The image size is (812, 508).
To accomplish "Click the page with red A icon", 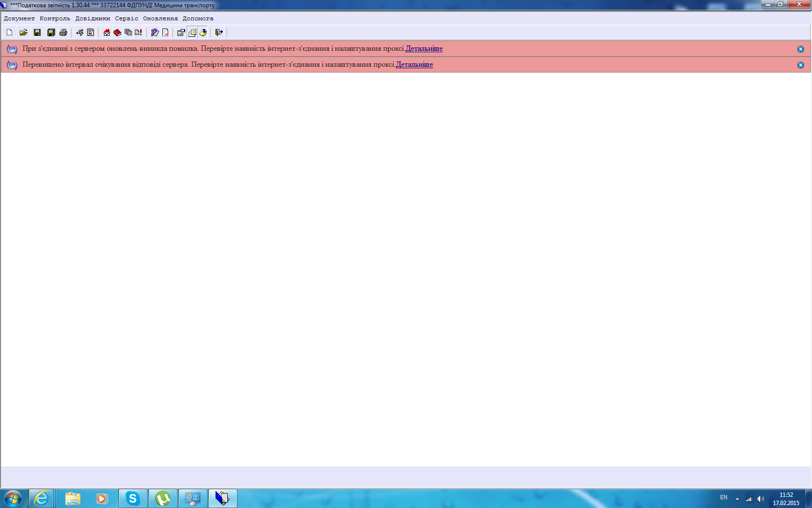I will 165,32.
